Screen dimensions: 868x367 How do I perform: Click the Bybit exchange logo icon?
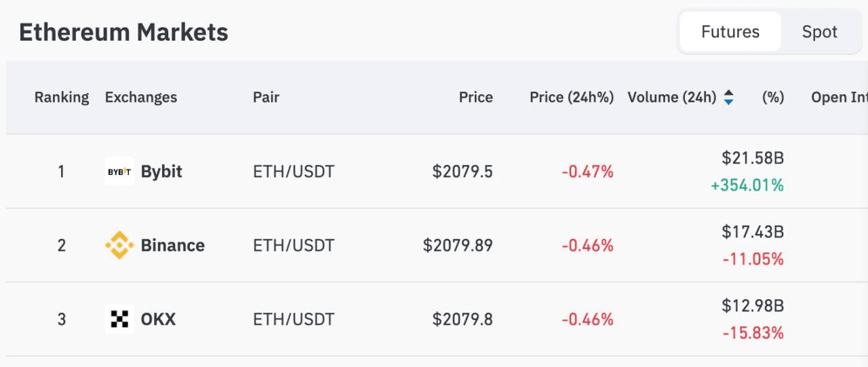click(x=119, y=172)
